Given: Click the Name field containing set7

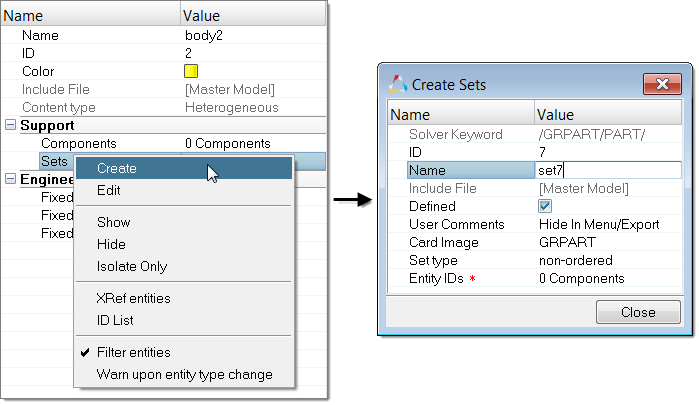Looking at the screenshot, I should [x=607, y=170].
